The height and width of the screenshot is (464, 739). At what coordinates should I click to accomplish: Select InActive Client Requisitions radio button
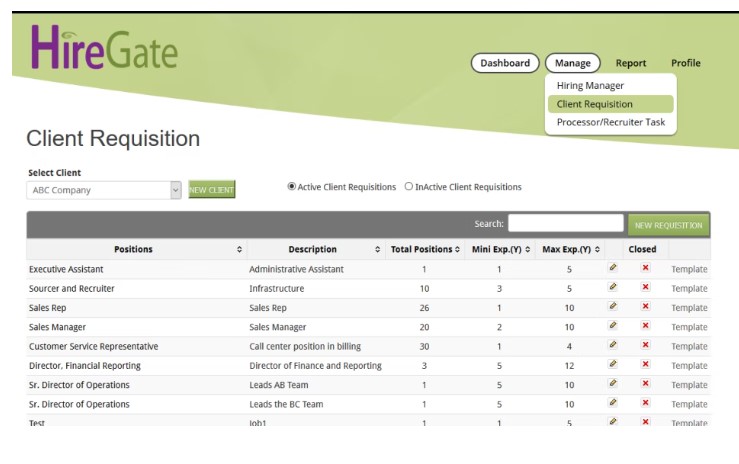point(409,187)
